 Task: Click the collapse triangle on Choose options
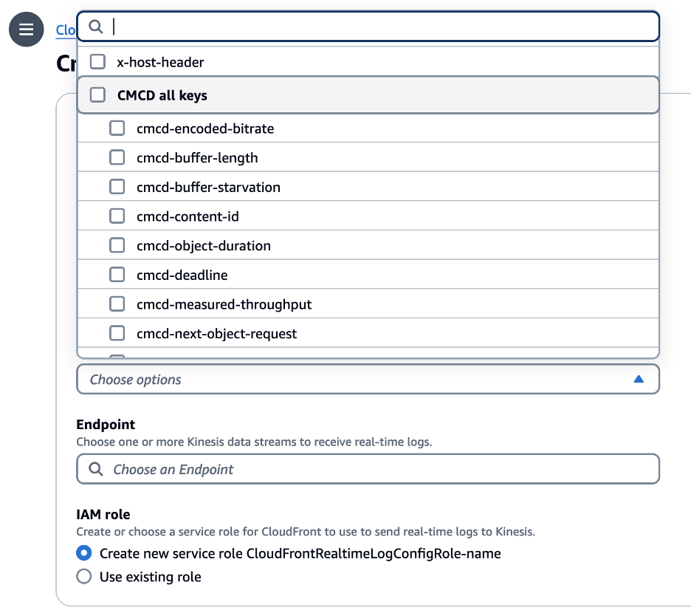pyautogui.click(x=638, y=379)
